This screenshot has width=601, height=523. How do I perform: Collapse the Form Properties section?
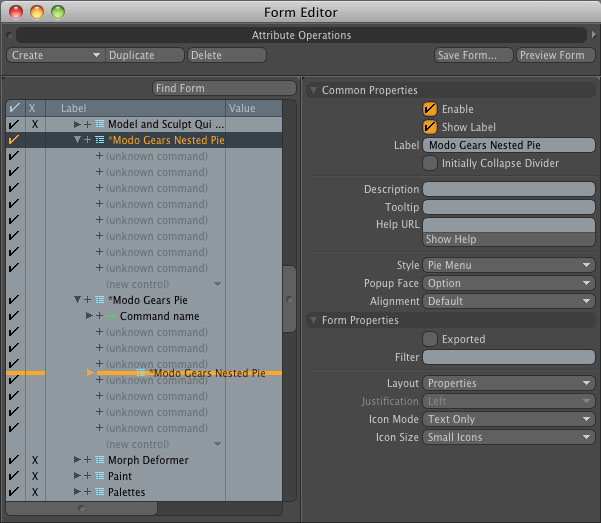point(313,321)
